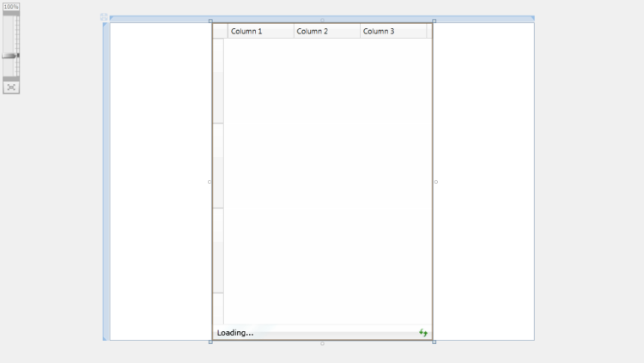Viewport: 644px width, 363px height.
Task: Select the bottom-right resize handle of the grid
Action: click(434, 342)
